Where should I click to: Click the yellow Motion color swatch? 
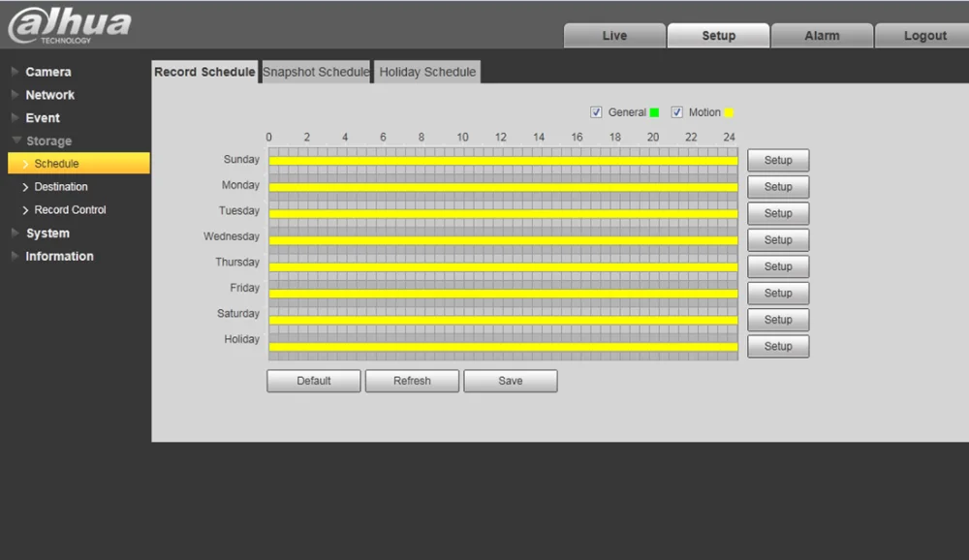[729, 112]
